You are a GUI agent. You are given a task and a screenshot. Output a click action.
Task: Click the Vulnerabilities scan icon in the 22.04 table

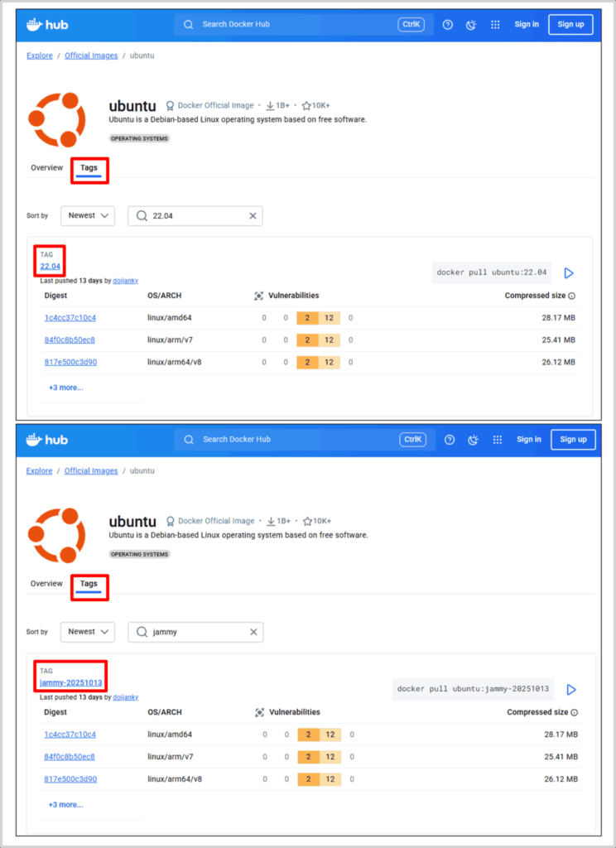click(258, 296)
